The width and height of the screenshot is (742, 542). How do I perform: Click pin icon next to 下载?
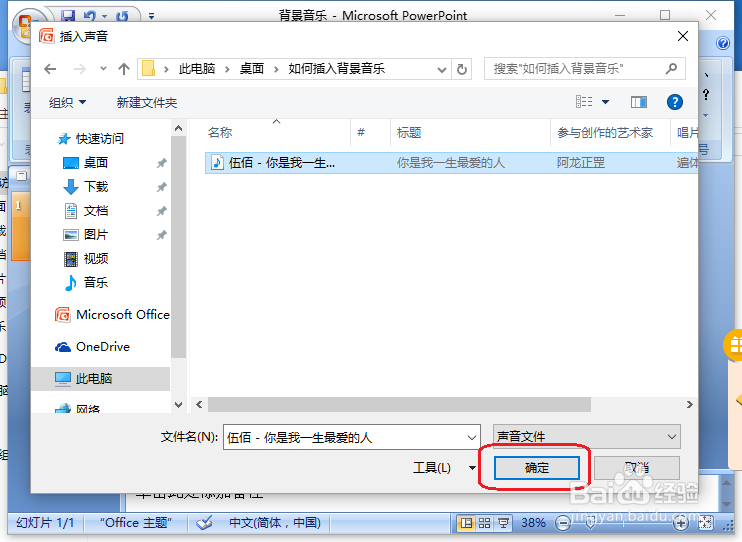(161, 187)
